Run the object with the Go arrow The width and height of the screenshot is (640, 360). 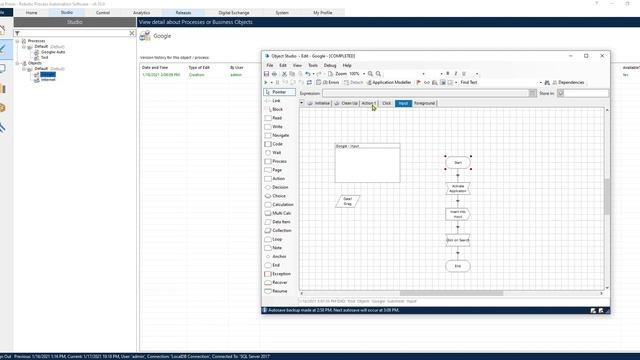point(266,82)
